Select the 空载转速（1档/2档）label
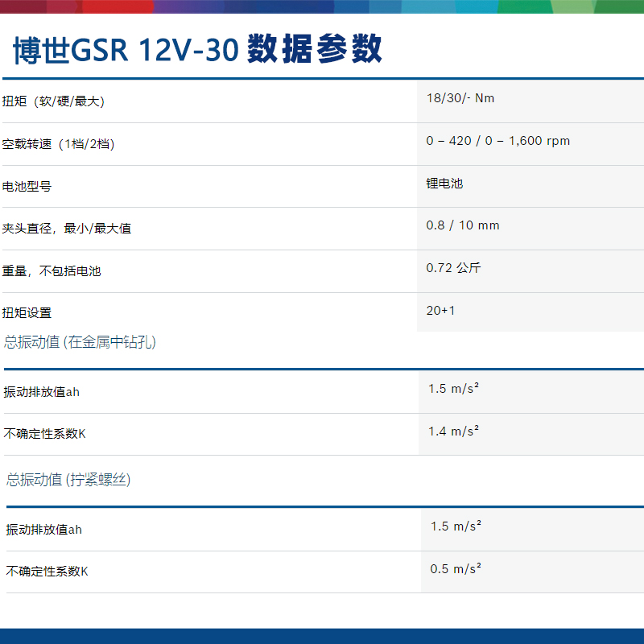The height and width of the screenshot is (644, 644). (x=58, y=144)
